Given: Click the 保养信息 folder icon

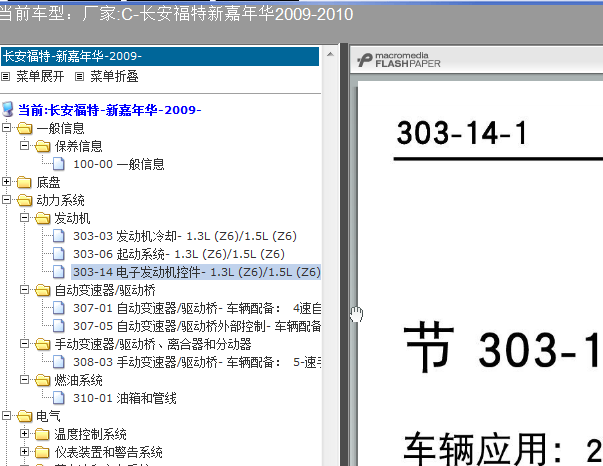Looking at the screenshot, I should click(43, 146).
